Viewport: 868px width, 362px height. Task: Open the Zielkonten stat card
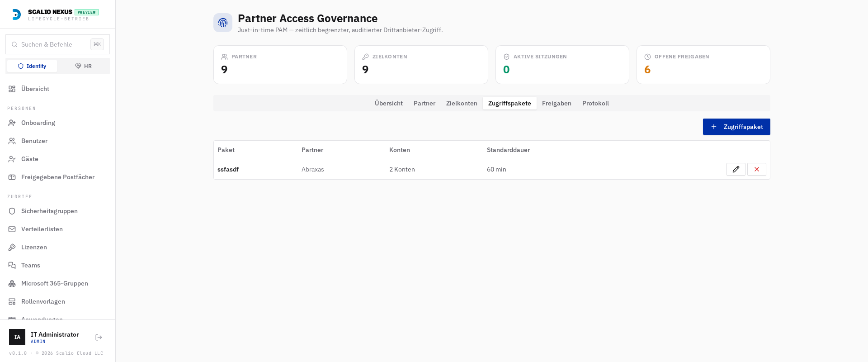421,65
